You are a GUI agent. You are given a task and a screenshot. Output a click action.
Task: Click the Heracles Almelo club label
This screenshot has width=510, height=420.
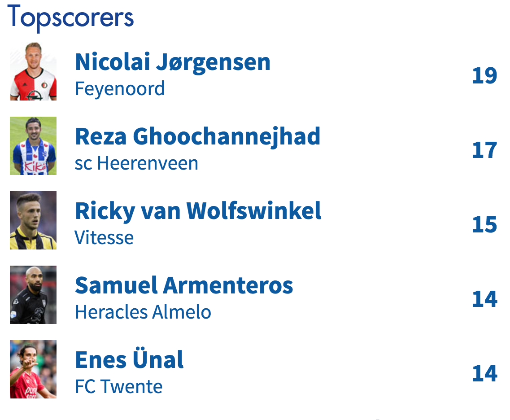pos(143,312)
